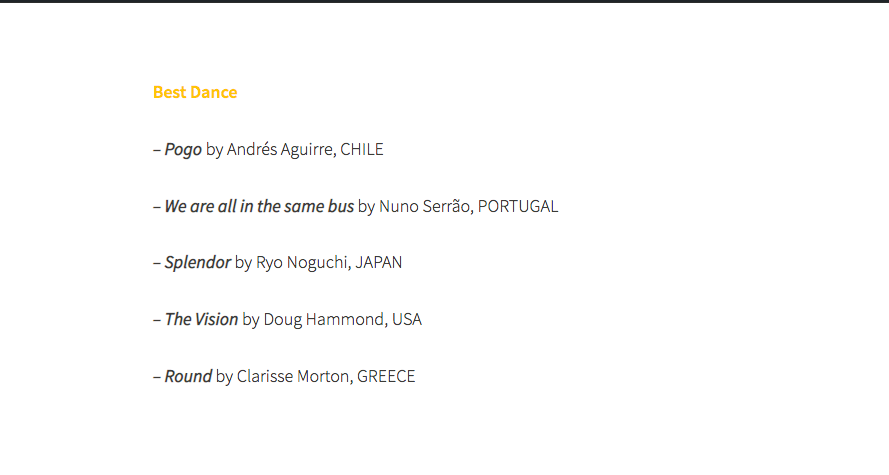The width and height of the screenshot is (889, 475).
Task: Click the Splendor film title
Action: click(x=197, y=262)
